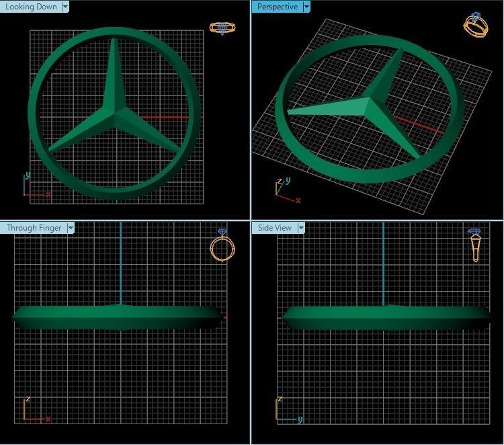Click the ring orientation icon in Side View
This screenshot has width=504, height=445.
(475, 245)
